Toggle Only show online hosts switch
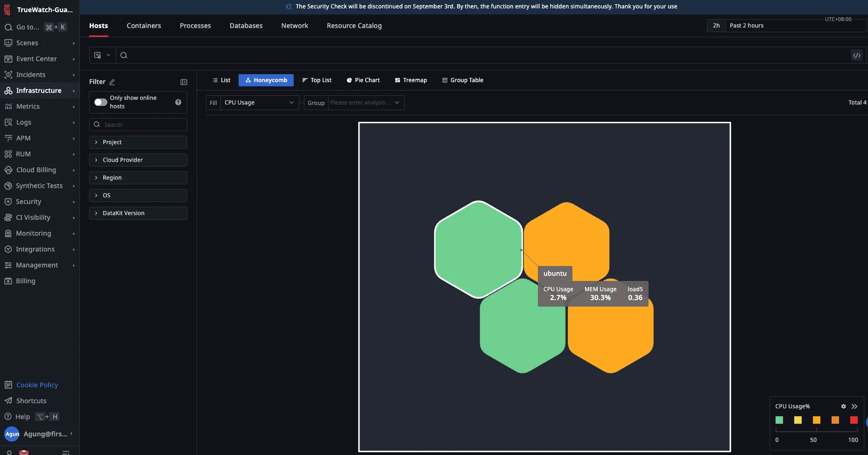This screenshot has width=868, height=455. point(100,102)
